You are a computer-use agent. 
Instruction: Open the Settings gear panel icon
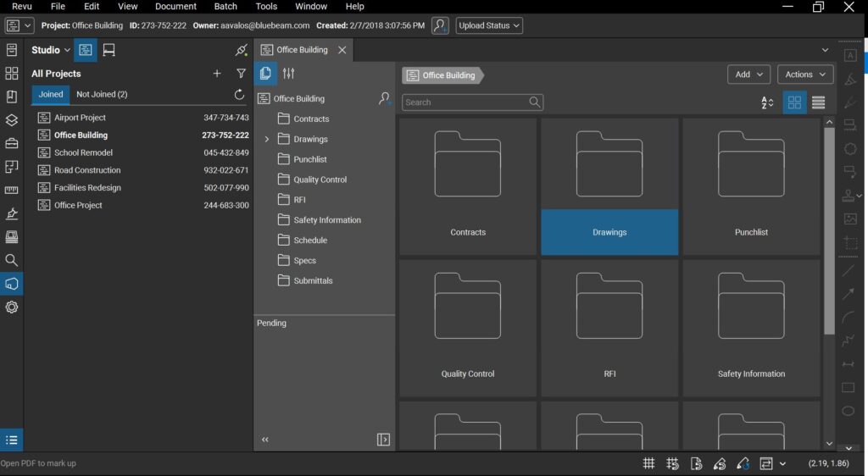click(12, 307)
